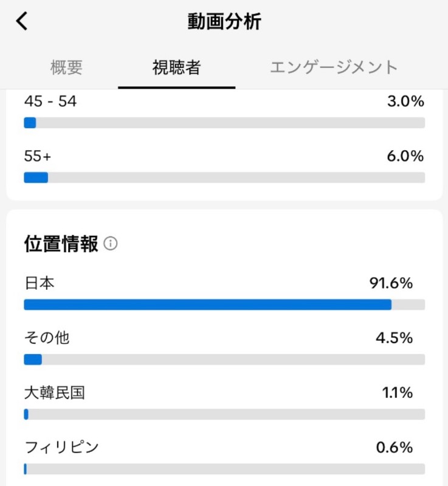Click the 91.6% value for 日本
Image resolution: width=448 pixels, height=486 pixels.
(x=391, y=283)
